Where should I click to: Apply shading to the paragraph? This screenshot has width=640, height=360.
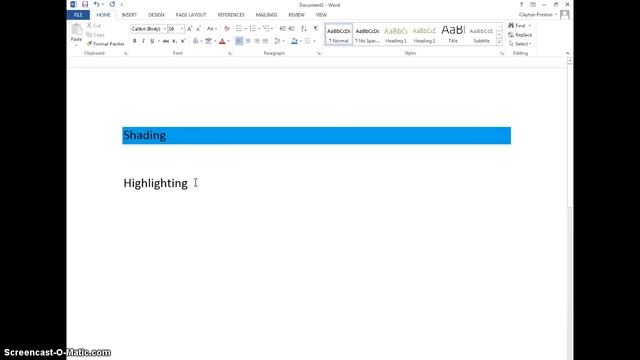pyautogui.click(x=294, y=41)
